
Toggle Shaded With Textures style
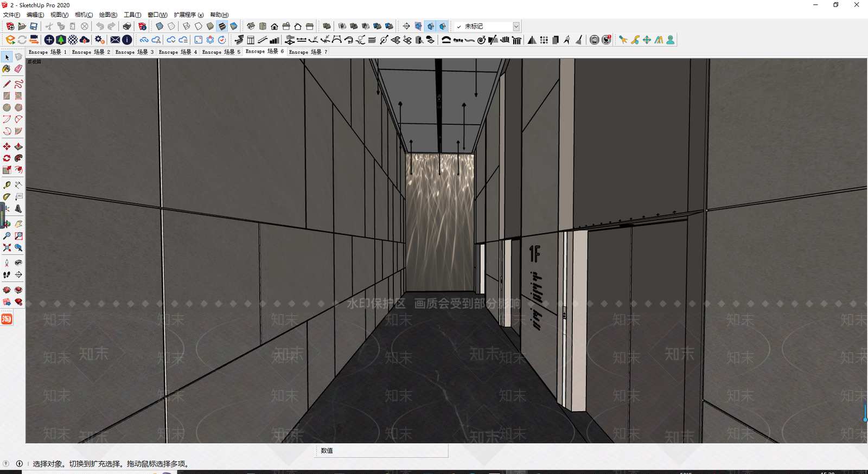click(x=222, y=26)
